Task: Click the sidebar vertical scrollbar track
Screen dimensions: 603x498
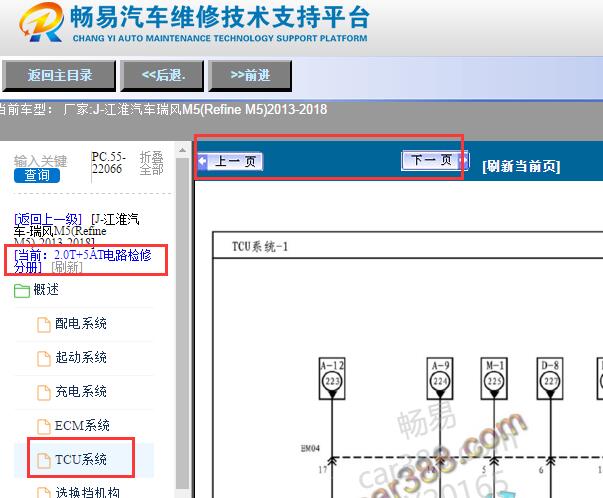Action: (x=182, y=323)
